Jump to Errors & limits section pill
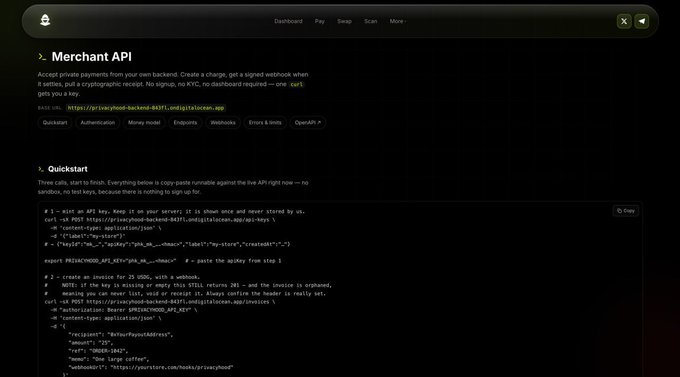 265,123
